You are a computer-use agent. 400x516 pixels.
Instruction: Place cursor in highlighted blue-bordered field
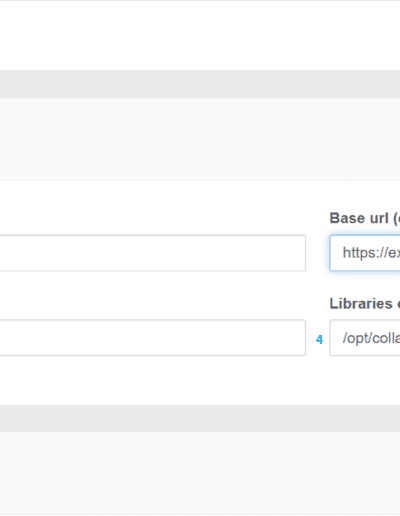365,253
